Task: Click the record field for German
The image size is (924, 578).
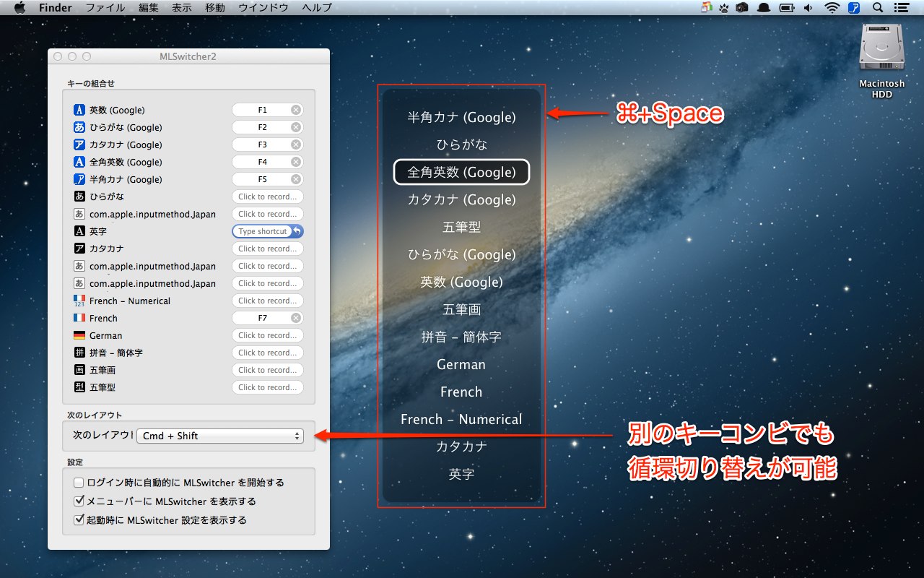Action: pyautogui.click(x=268, y=335)
